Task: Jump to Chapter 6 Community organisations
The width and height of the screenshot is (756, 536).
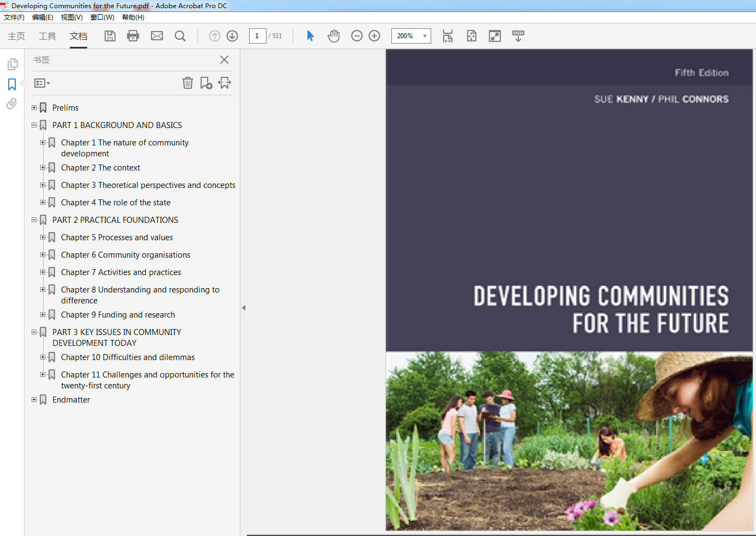Action: tap(125, 255)
